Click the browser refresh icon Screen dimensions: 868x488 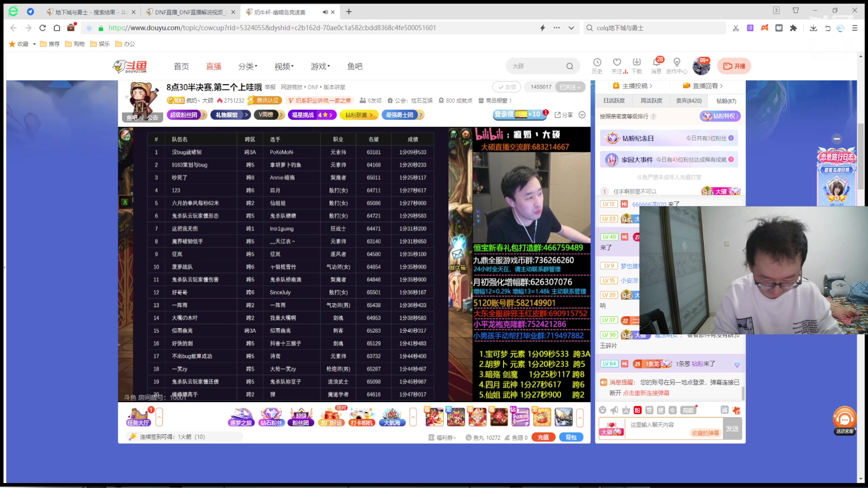tap(42, 28)
